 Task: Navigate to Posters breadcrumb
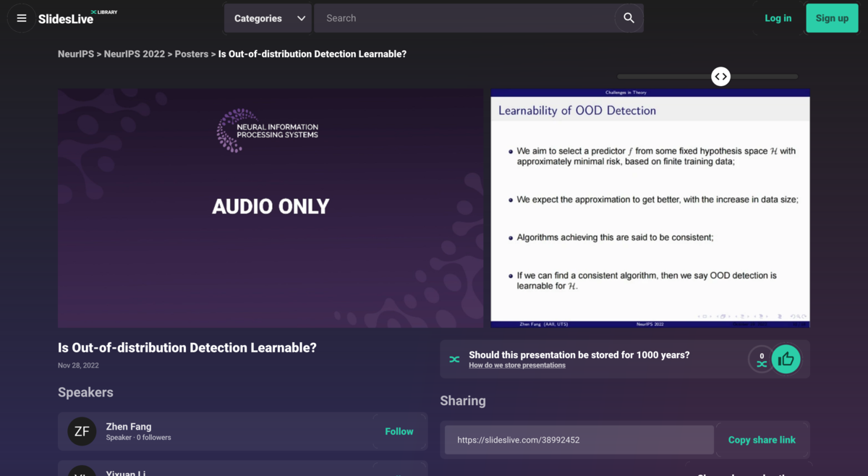click(x=192, y=54)
